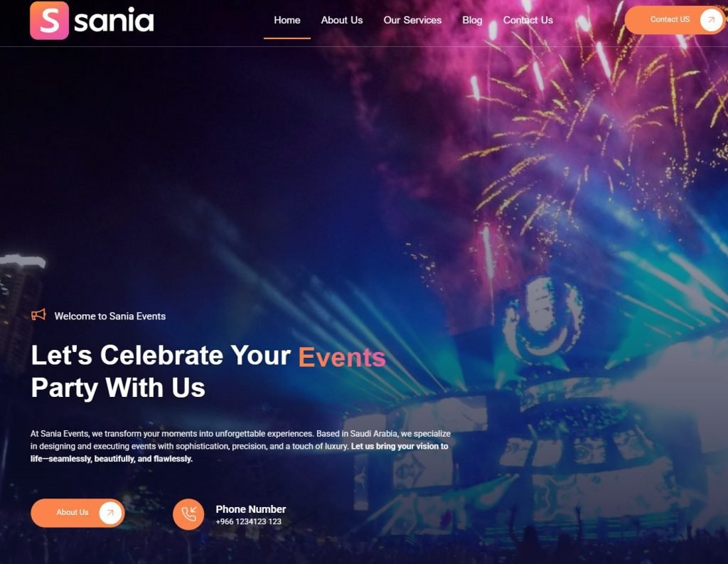Click the orange megaphone icon
Viewport: 728px width, 564px height.
pos(38,315)
